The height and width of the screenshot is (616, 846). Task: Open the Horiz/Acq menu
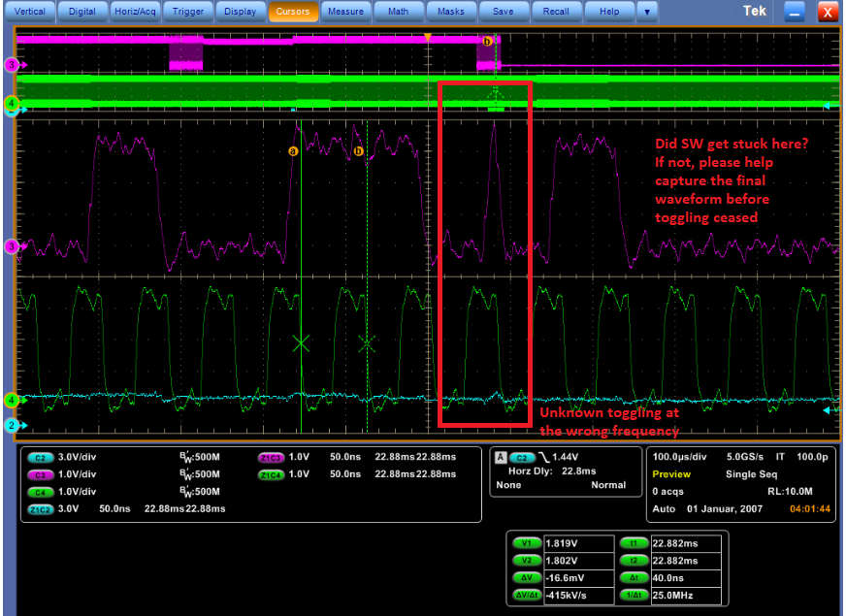point(131,12)
